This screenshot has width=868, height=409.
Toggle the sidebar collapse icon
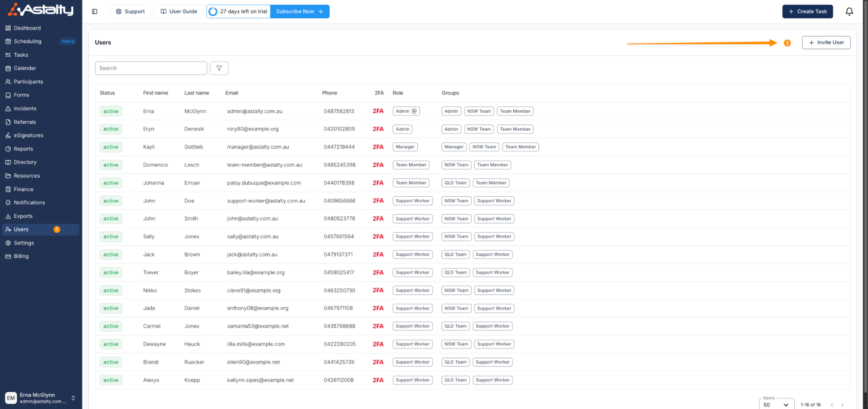click(x=95, y=12)
